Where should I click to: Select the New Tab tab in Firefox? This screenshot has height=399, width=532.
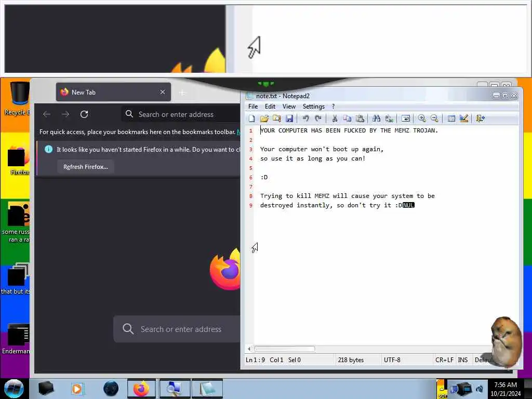[x=113, y=92]
